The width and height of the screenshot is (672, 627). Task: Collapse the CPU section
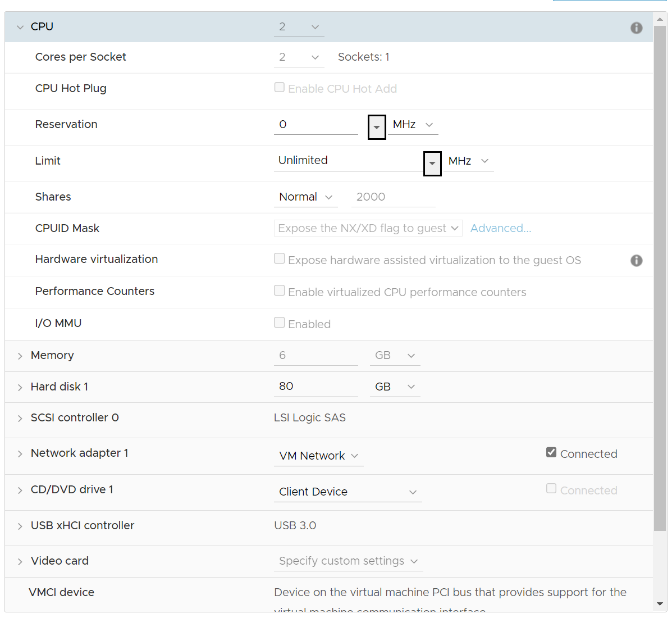click(20, 27)
